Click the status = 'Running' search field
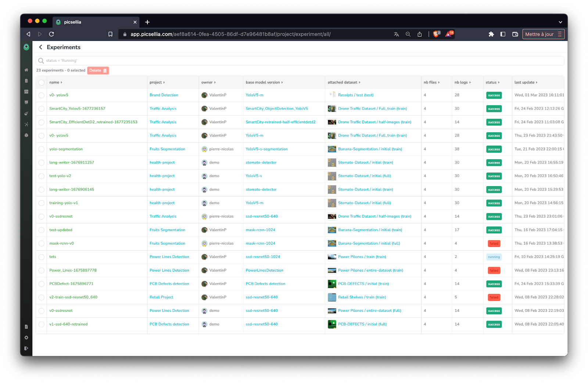The height and width of the screenshot is (383, 588). (x=300, y=61)
